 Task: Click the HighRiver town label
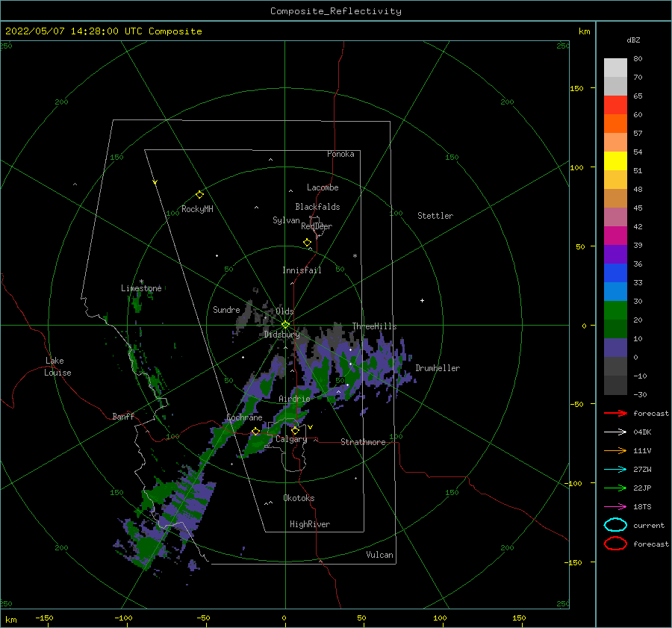(310, 524)
